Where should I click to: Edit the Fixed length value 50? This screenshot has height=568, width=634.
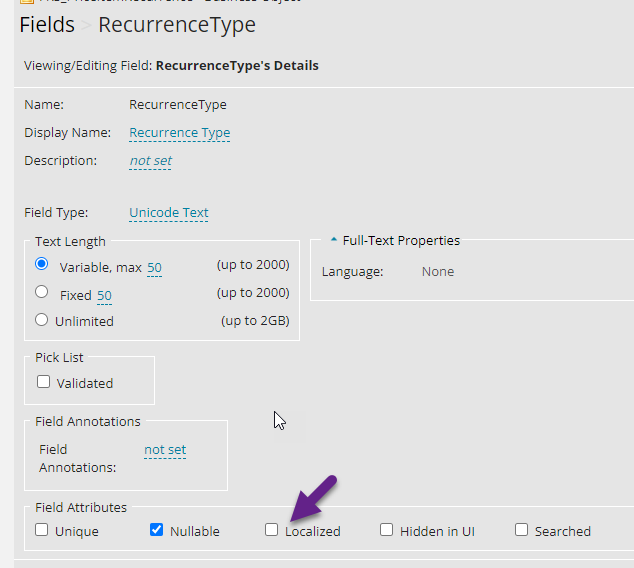coord(104,295)
